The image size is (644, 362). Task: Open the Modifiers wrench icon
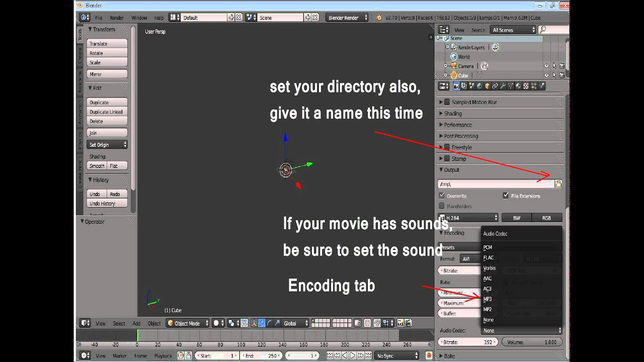(x=503, y=86)
